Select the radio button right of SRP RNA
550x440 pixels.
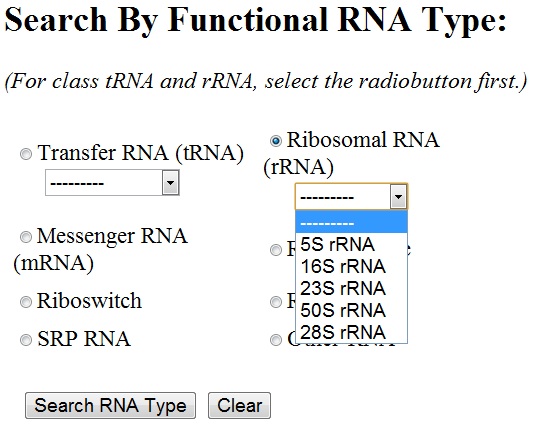[x=276, y=340]
